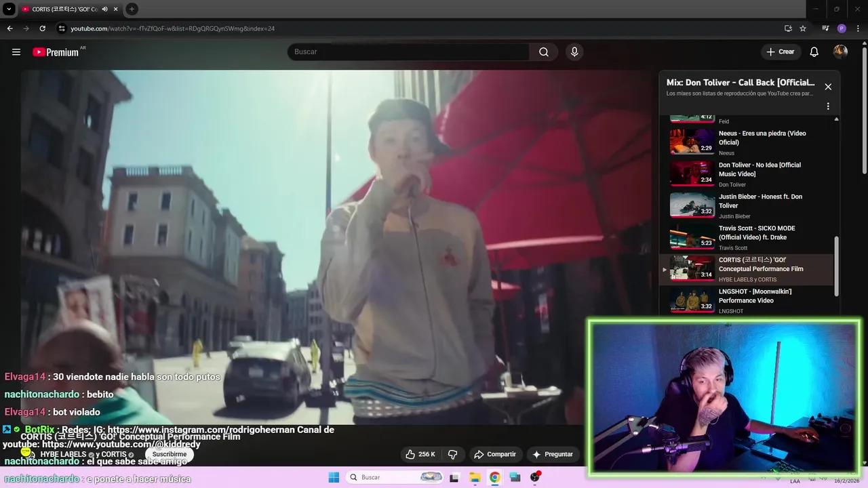Screen dimensions: 868x488
Task: Open the YouTube guide hamburger menu
Action: tap(16, 52)
